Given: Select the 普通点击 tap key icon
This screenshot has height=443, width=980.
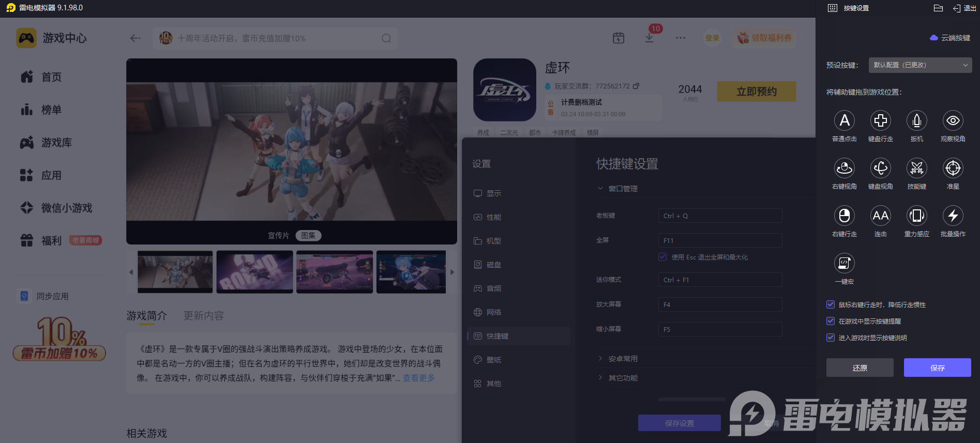Looking at the screenshot, I should pos(844,121).
